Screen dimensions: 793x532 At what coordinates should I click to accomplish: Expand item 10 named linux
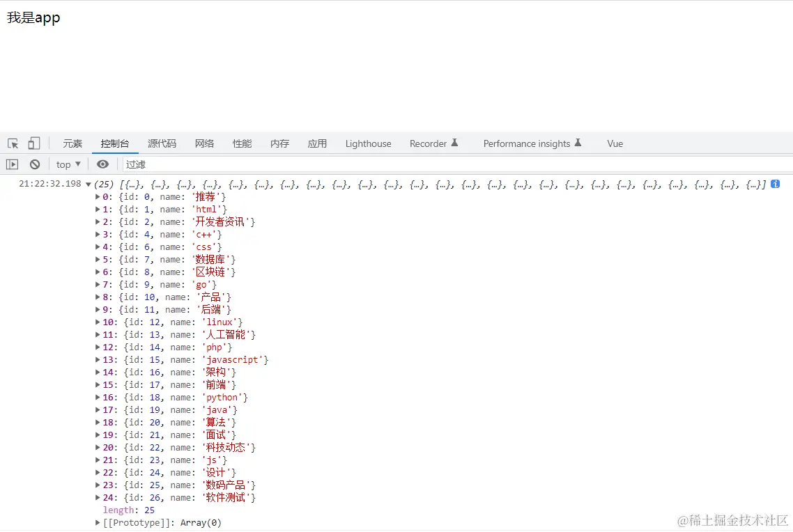tap(98, 322)
